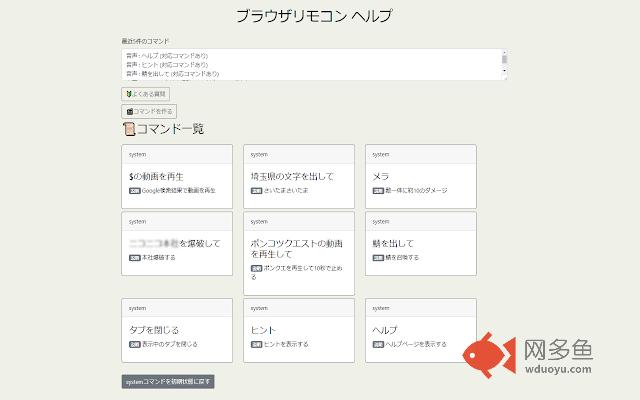Click systemコマンドを初期状態に戻す reset button
The image size is (640, 400).
pyautogui.click(x=168, y=382)
